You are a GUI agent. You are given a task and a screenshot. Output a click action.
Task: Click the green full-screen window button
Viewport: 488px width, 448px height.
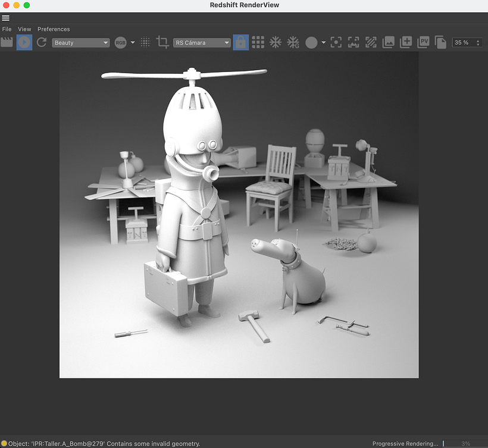27,5
